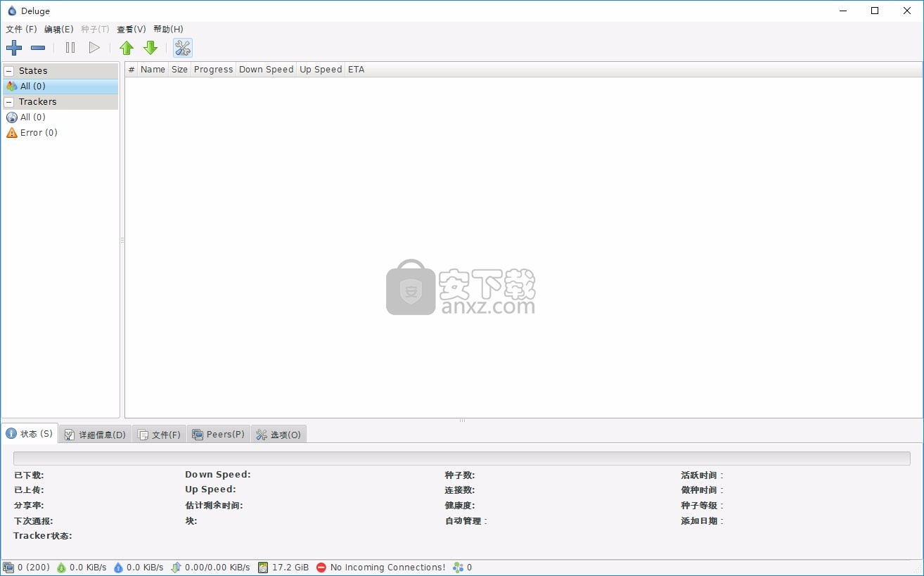Click the Add Torrent plus icon
924x576 pixels.
[14, 48]
